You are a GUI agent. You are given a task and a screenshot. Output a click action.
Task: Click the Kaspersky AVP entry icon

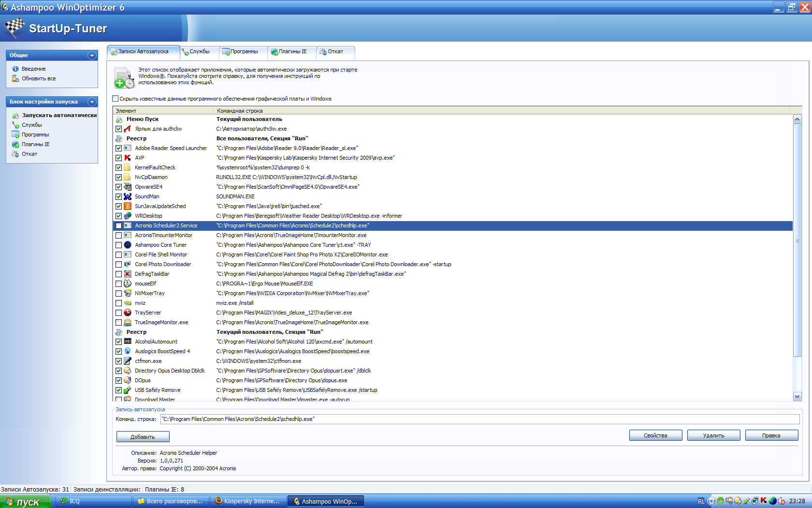(x=128, y=158)
